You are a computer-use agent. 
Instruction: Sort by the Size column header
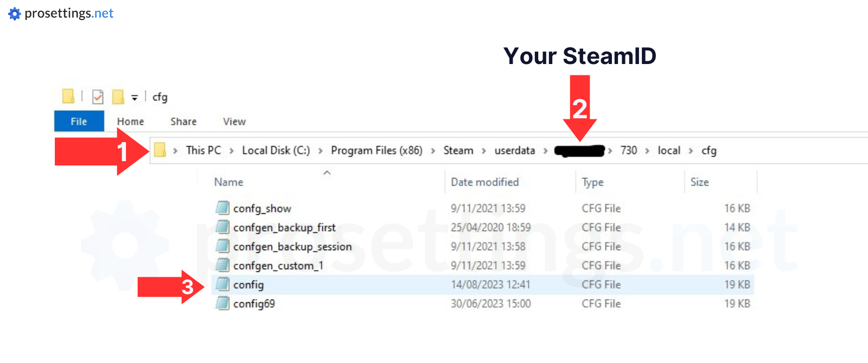(699, 182)
